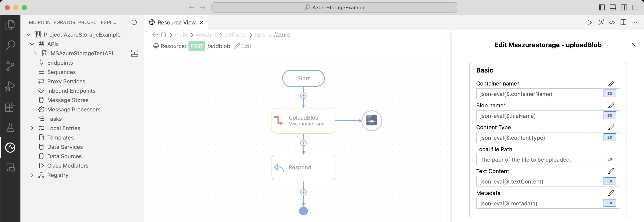
Task: Click 'artifacts' in breadcrumb path
Action: point(235,35)
